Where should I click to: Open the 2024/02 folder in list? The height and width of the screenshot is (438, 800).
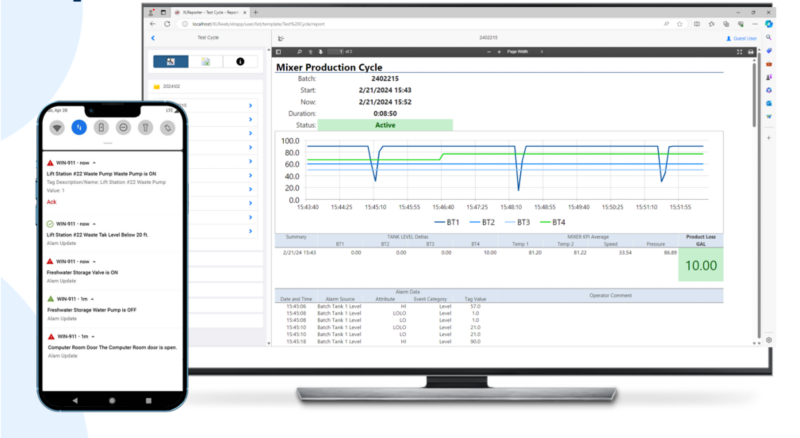[170, 86]
